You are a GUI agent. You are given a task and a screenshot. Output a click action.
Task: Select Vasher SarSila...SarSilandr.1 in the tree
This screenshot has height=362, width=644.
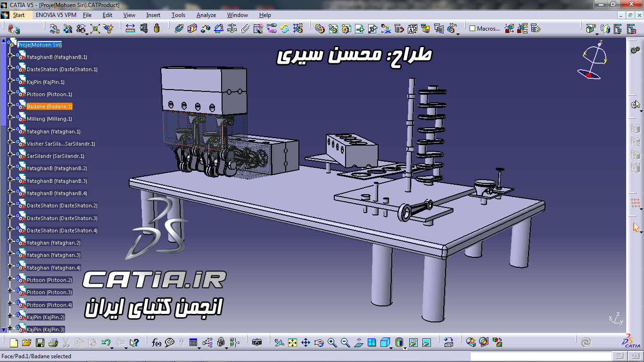[61, 144]
